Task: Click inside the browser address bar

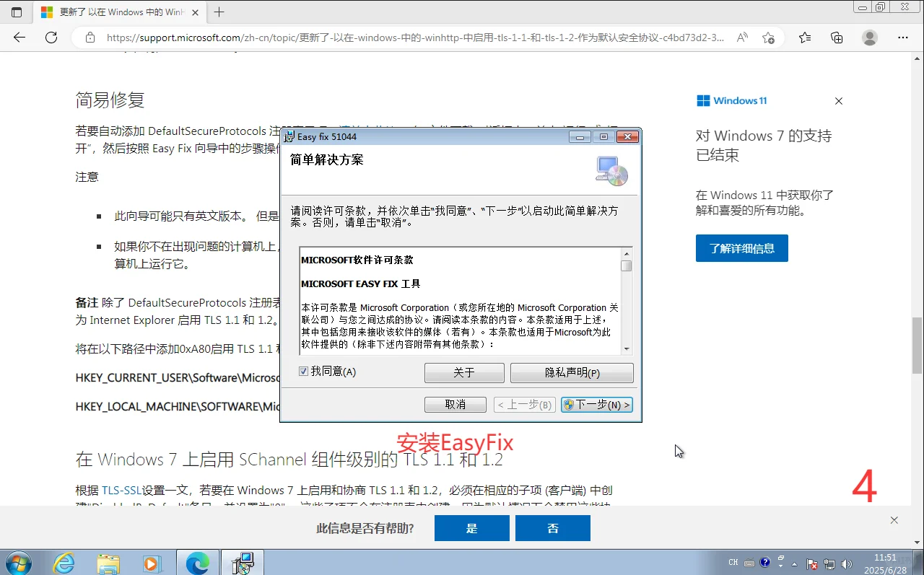Action: pyautogui.click(x=404, y=38)
